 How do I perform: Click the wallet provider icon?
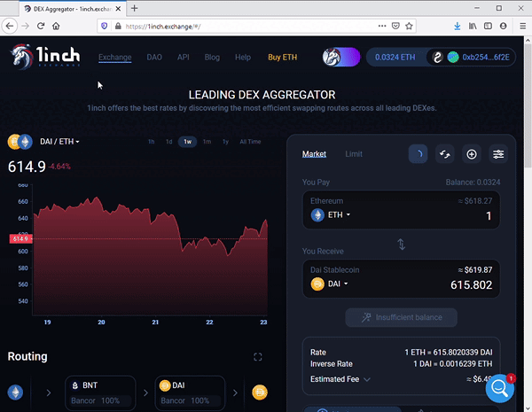pos(437,57)
